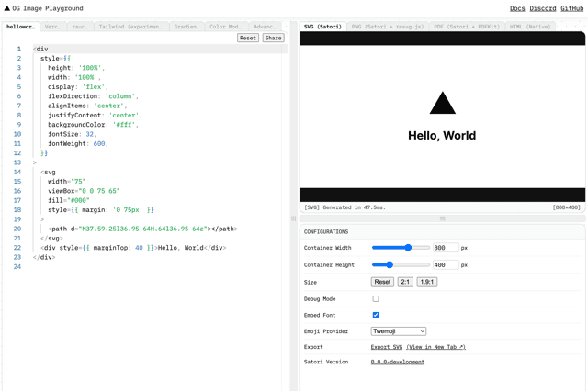Open the Emoji Provider dropdown
588x391 pixels.
(x=398, y=331)
